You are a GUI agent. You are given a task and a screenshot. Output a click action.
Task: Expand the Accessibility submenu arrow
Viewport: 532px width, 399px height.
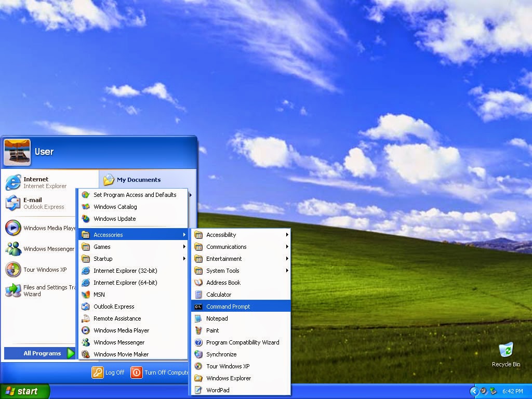pos(287,235)
